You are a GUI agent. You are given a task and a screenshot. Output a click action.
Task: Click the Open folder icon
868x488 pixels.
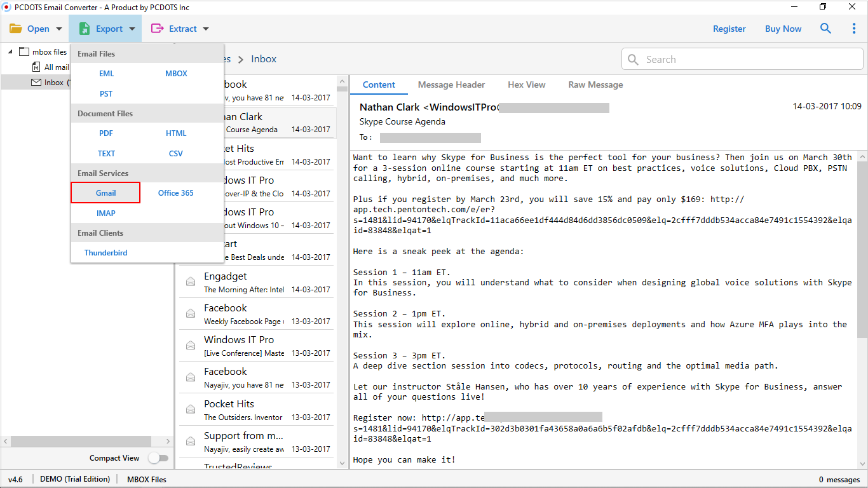(x=15, y=29)
